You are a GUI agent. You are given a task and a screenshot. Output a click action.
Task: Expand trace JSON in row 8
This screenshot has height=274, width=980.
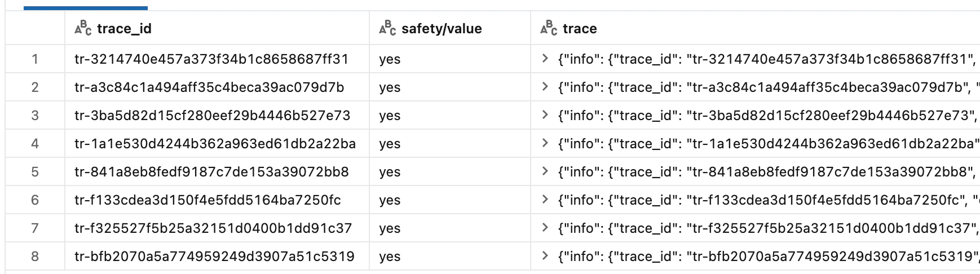pos(545,256)
